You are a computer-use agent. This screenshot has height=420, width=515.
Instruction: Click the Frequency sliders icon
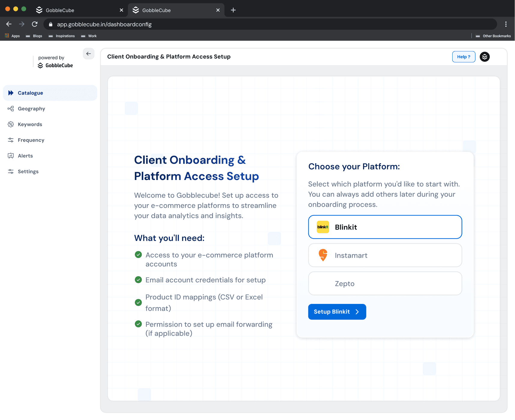(11, 140)
